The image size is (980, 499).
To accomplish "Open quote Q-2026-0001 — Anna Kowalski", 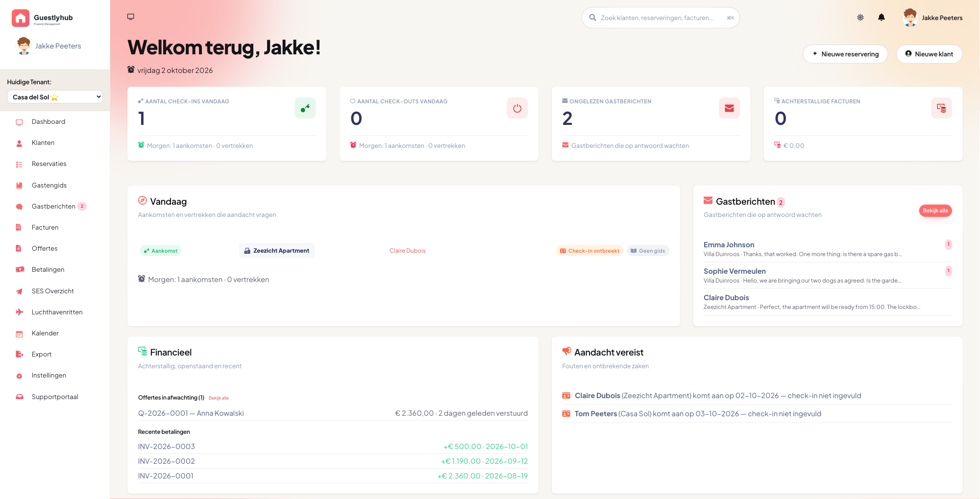I will tap(333, 413).
